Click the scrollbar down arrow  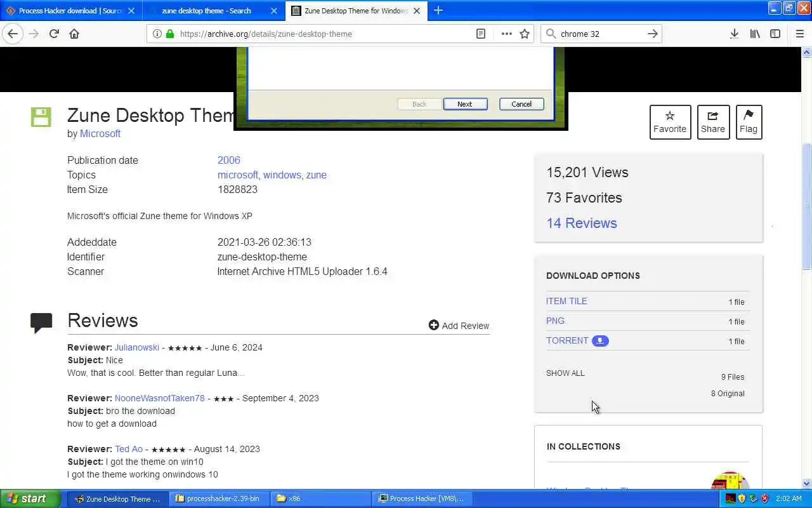(x=807, y=483)
